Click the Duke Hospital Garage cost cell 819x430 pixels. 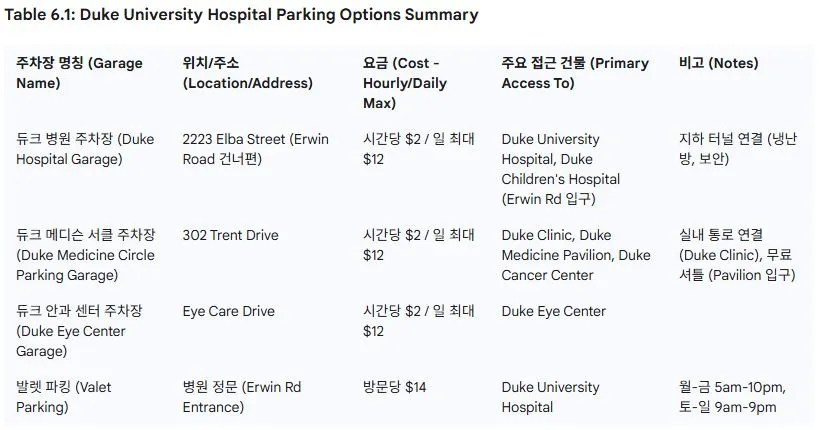418,149
